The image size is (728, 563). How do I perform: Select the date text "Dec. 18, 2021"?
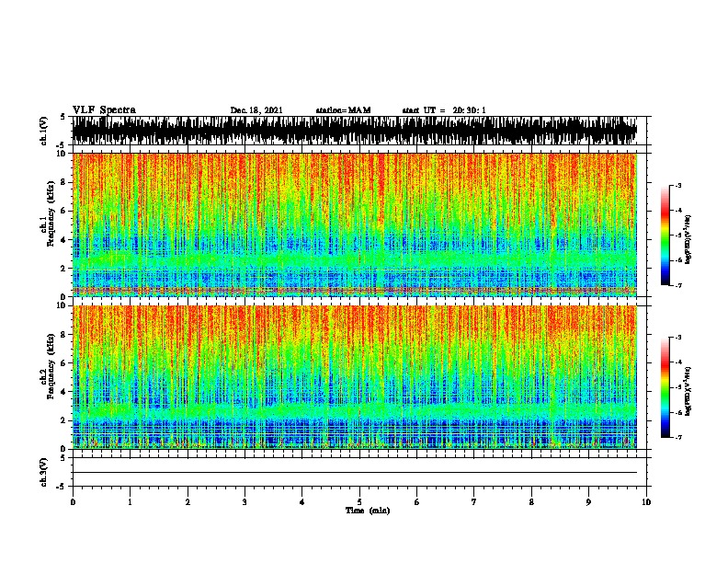tap(256, 110)
